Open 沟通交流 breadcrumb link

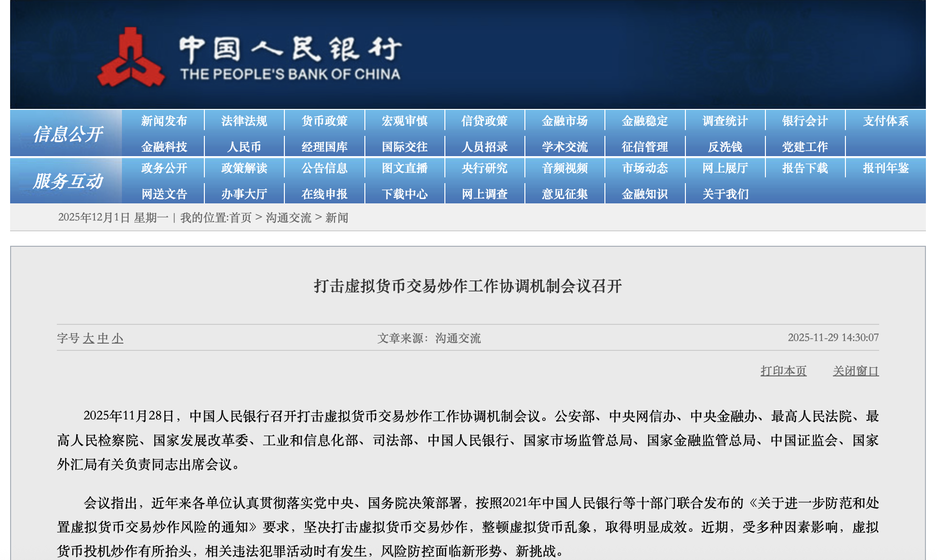coord(288,218)
